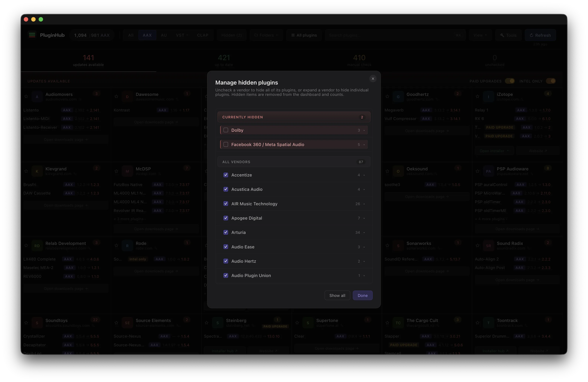Select the CLAP format tab
Screen dimensions: 588x382
[202, 35]
